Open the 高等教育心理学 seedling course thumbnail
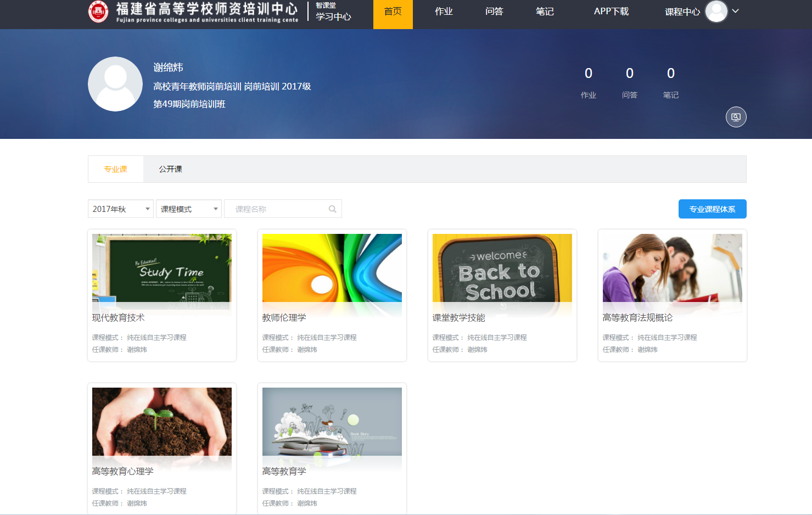Screen dimensions: 812x515 tap(162, 422)
